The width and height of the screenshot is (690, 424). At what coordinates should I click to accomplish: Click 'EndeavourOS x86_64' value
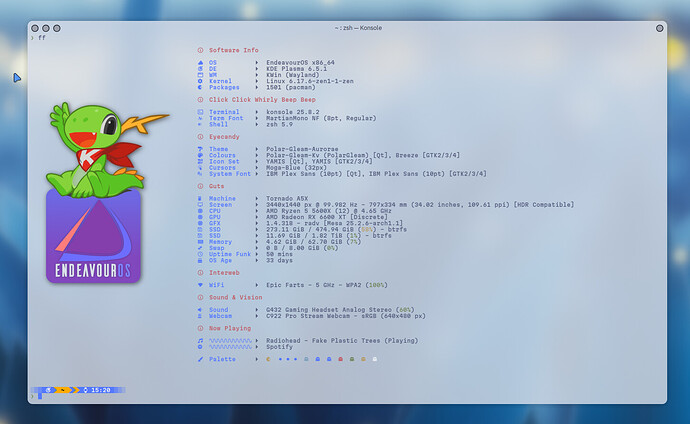coord(300,63)
